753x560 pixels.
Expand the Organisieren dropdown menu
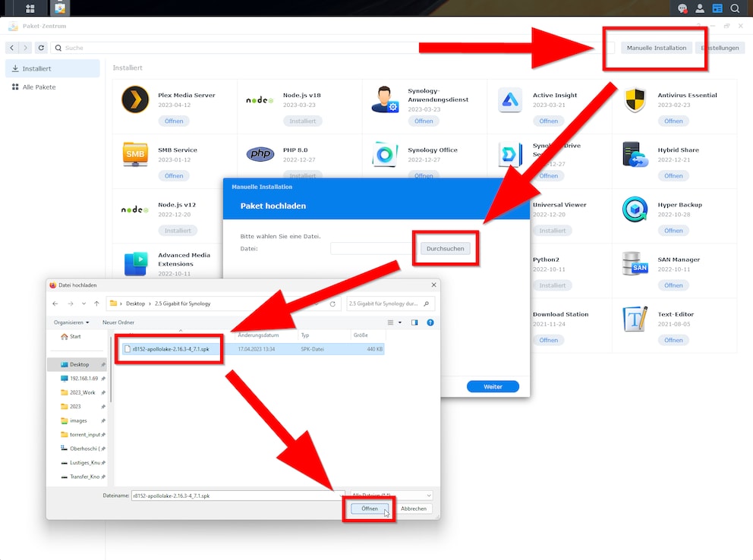[x=71, y=322]
